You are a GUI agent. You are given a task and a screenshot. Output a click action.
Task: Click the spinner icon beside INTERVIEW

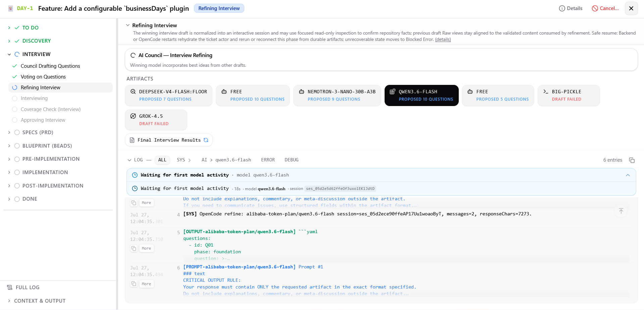tap(17, 54)
